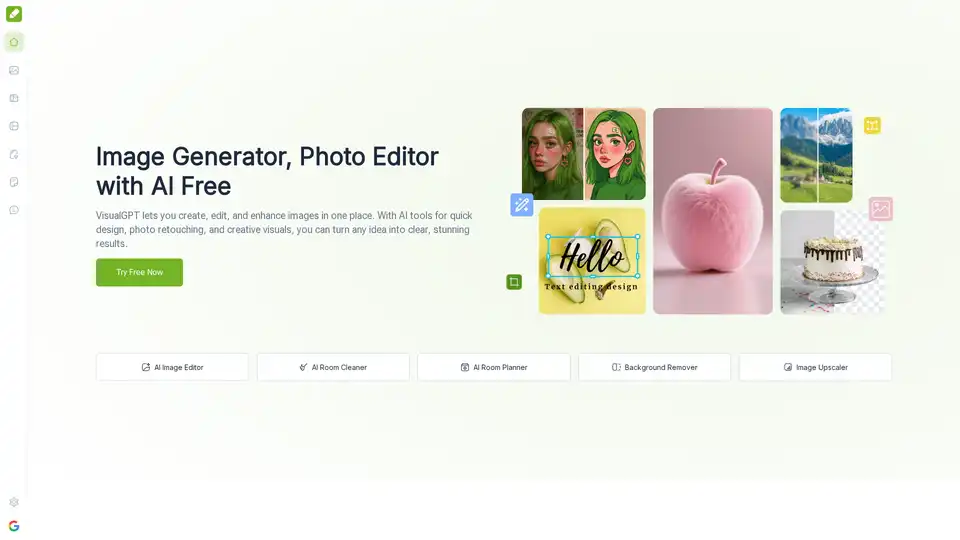Click the VisualGPT green pencil logo

14,14
